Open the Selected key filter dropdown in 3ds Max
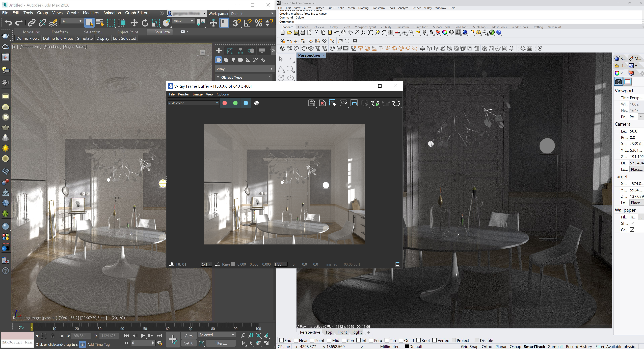Viewport: 644px width, 349px height. tap(217, 335)
